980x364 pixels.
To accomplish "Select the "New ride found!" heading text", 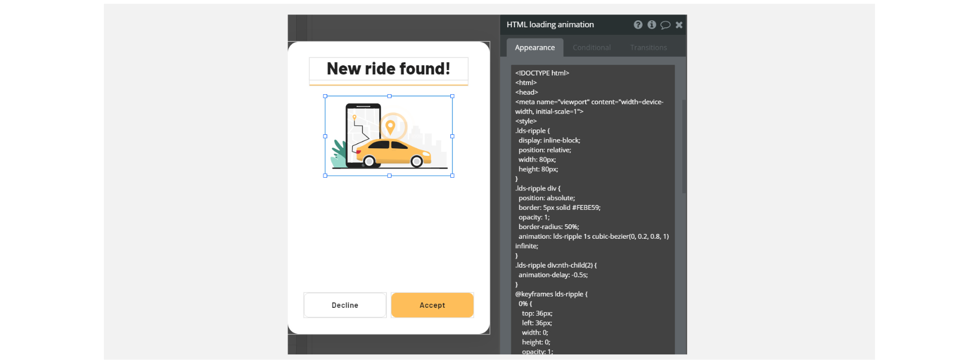I will tap(389, 69).
